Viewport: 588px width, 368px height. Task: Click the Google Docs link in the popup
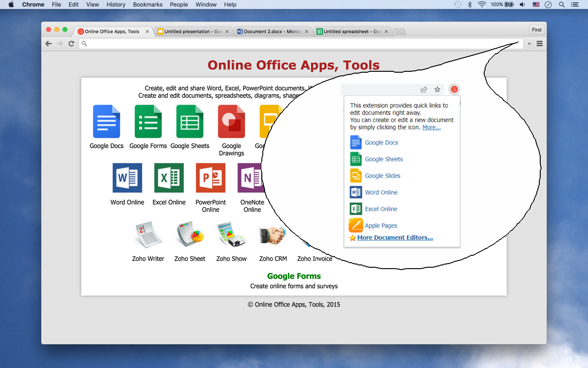[381, 143]
